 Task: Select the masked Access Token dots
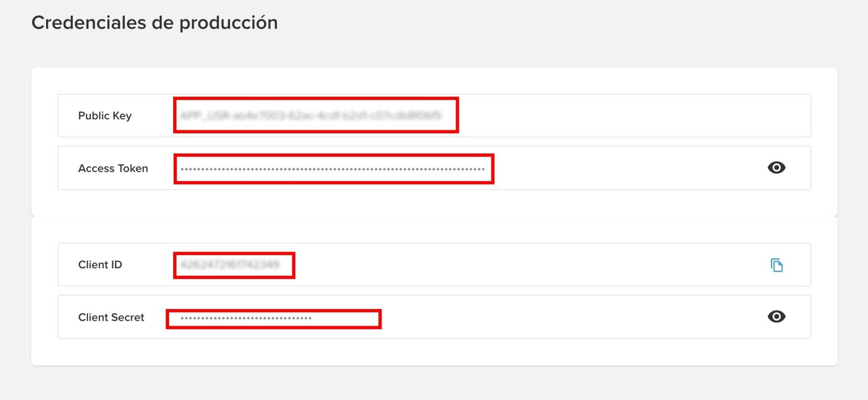click(x=332, y=169)
